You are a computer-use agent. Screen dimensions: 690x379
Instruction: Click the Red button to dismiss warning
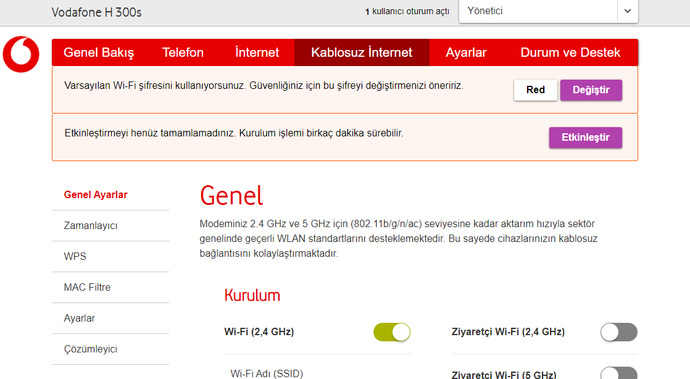tap(535, 90)
